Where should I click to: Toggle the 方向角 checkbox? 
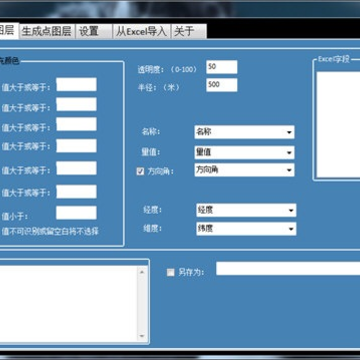(x=140, y=172)
